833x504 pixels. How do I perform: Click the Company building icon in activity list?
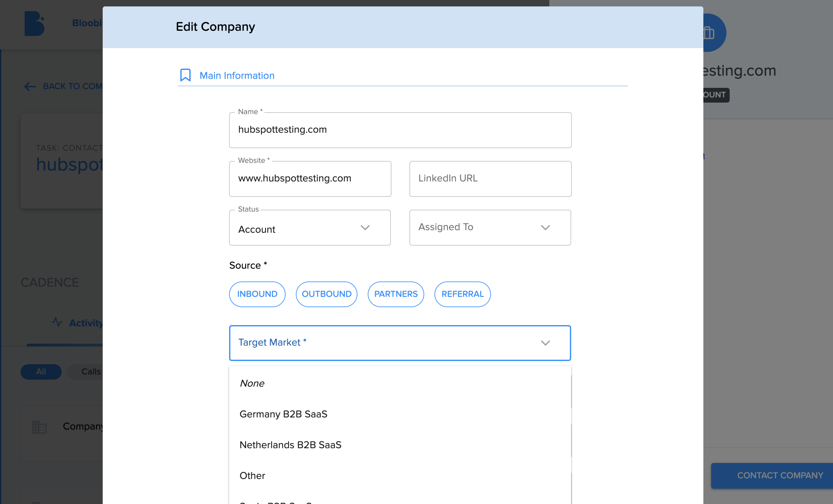click(x=39, y=427)
